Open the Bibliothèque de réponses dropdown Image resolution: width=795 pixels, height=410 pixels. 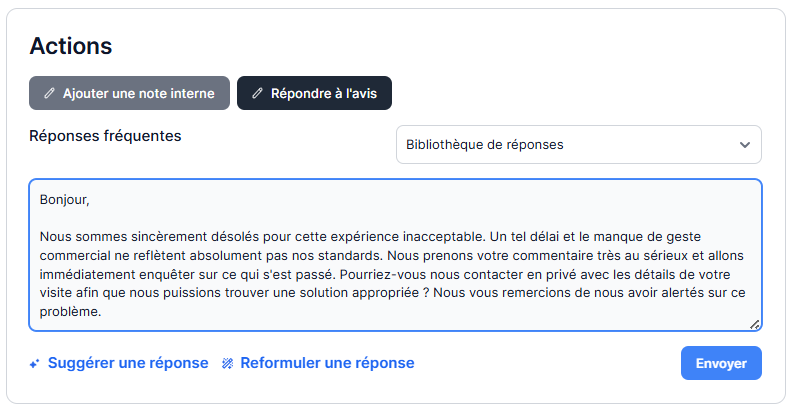(x=578, y=145)
